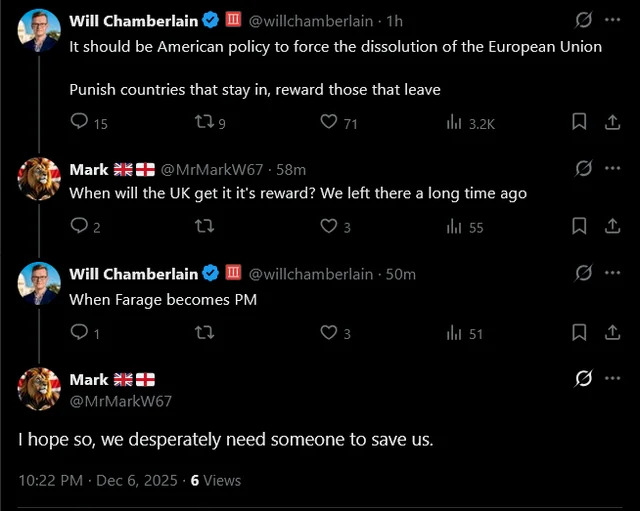View analytics with 51 views
Screen dimensions: 640x511
click(x=465, y=333)
